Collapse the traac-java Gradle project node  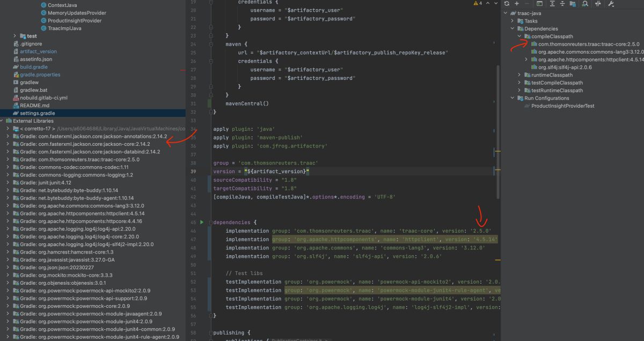506,13
